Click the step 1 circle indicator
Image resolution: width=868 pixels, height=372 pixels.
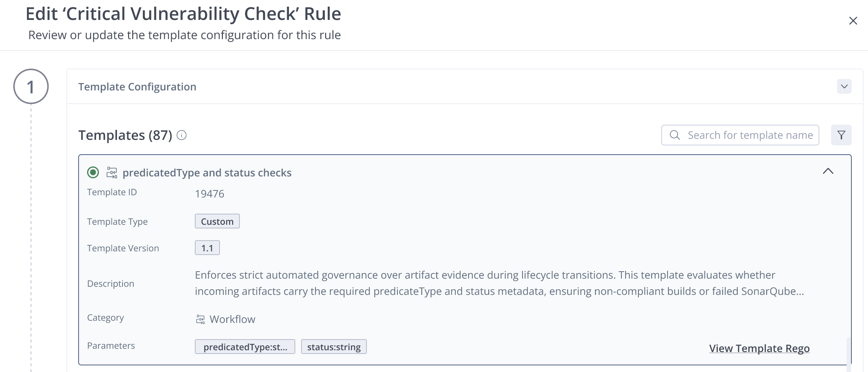[31, 86]
